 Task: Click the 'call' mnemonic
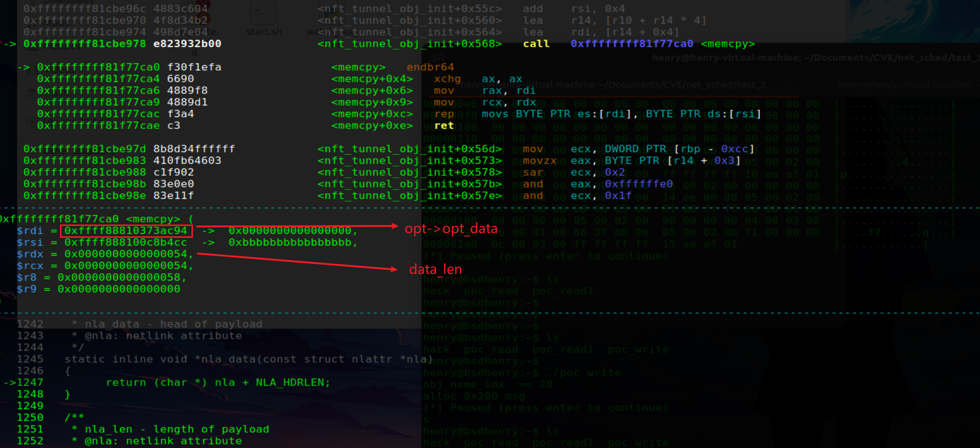point(536,44)
